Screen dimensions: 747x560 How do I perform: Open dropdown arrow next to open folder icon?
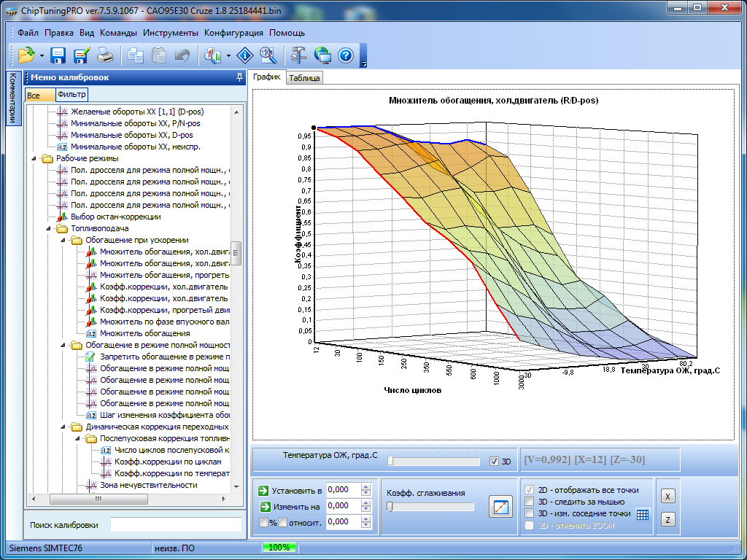(x=42, y=55)
